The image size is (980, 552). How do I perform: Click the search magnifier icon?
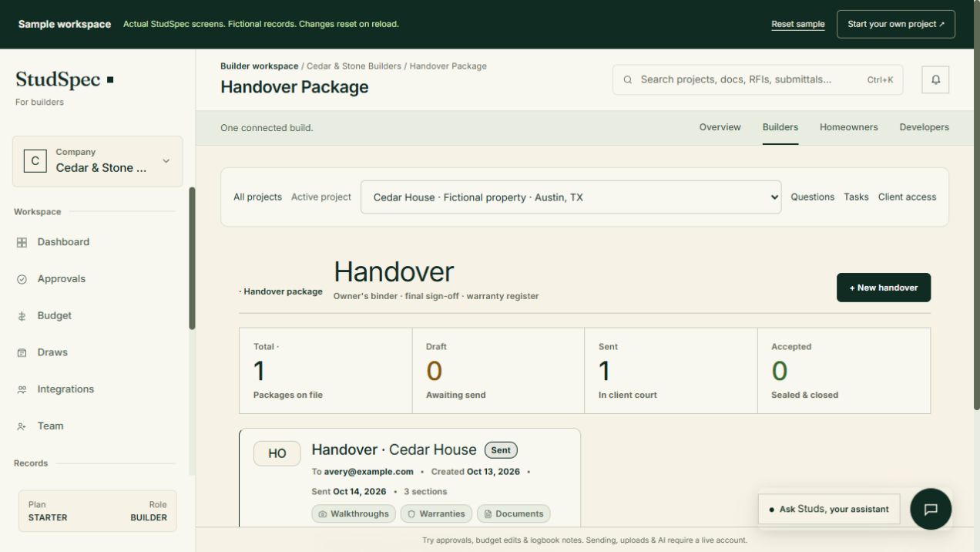(628, 79)
